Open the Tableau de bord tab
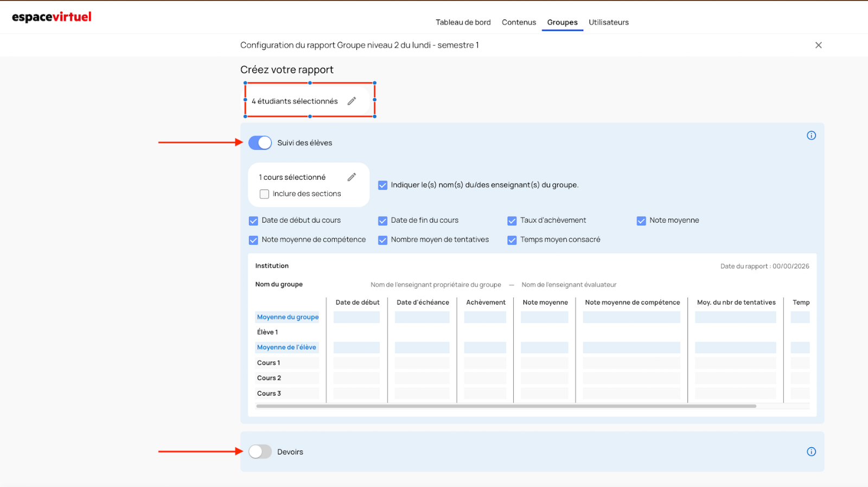The width and height of the screenshot is (868, 487). (463, 22)
